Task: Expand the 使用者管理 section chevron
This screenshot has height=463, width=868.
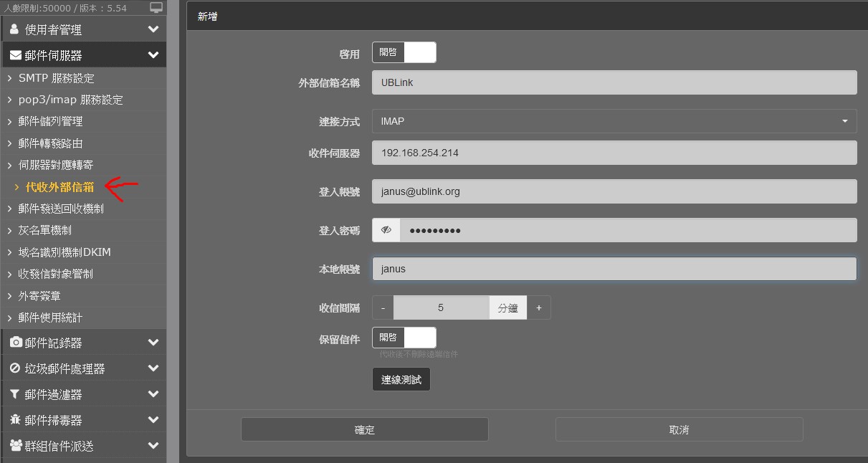Action: [153, 29]
